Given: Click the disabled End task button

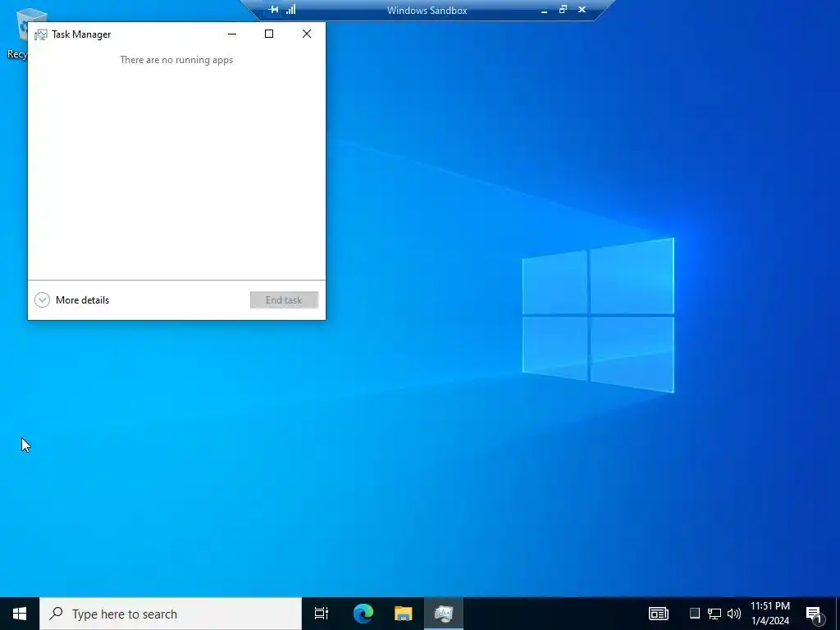Looking at the screenshot, I should (284, 300).
